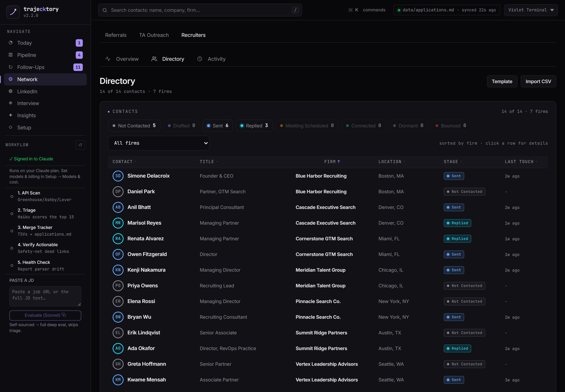Click the contact search input field
Viewport: 565px width, 392px height.
(x=200, y=10)
